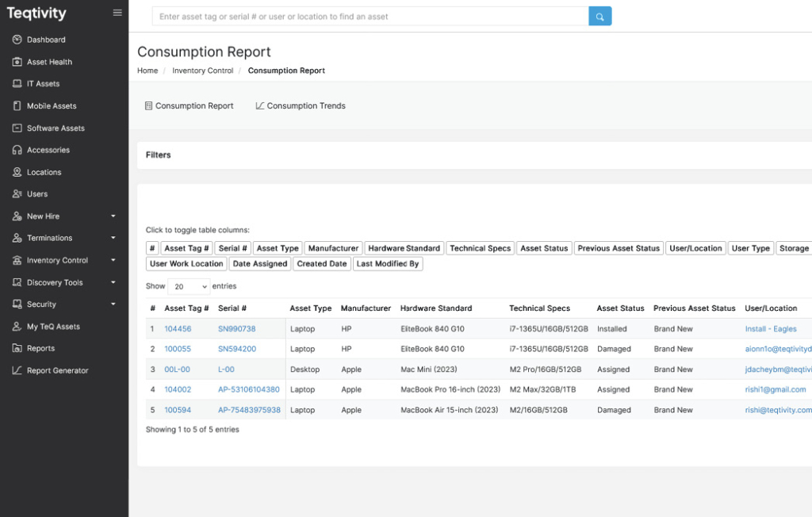The width and height of the screenshot is (812, 517).
Task: Switch to Consumption Trends tab
Action: (x=301, y=106)
